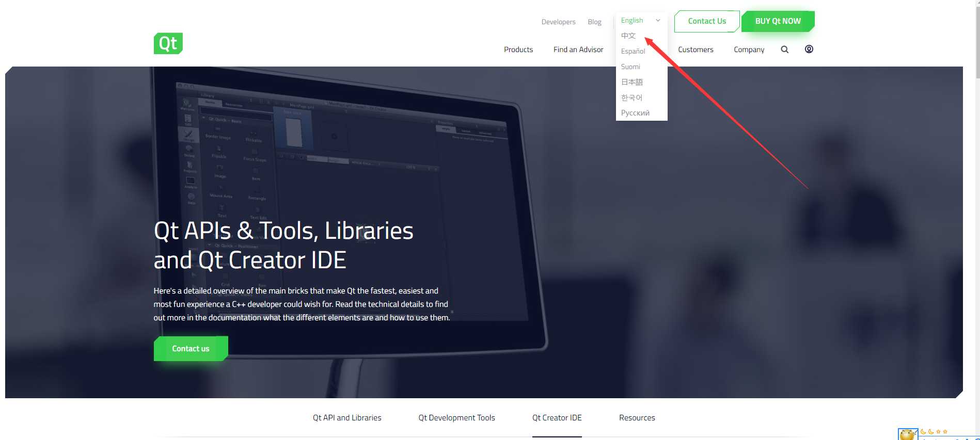980x440 pixels.
Task: Select Suomi language option
Action: [x=630, y=67]
